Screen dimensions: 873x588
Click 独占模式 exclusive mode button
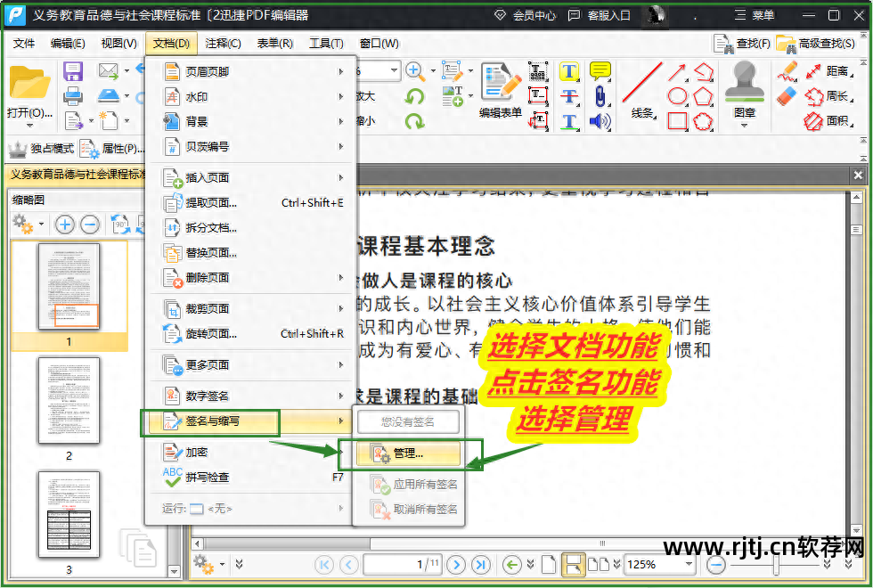41,148
